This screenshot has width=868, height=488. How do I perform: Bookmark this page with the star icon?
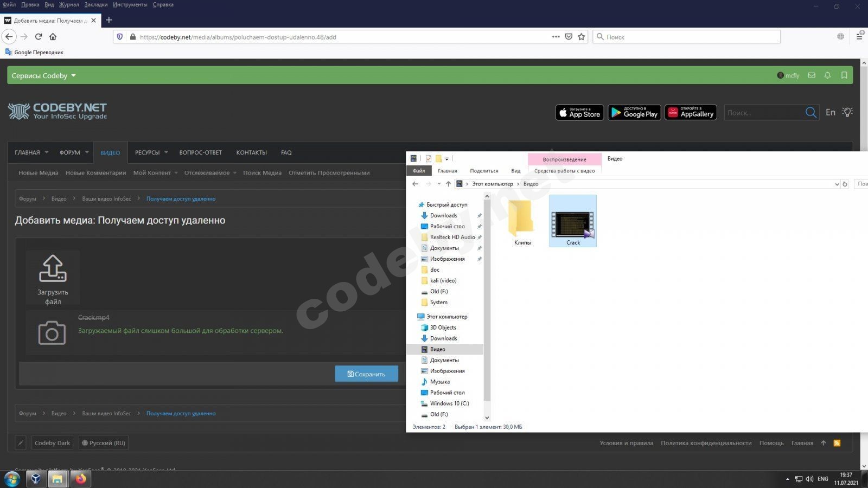pos(582,37)
